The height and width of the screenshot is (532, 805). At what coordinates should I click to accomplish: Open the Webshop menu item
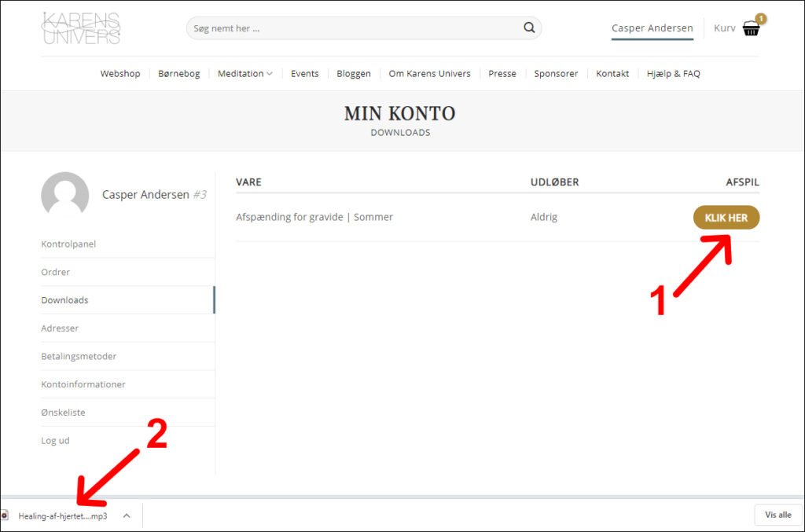click(120, 74)
